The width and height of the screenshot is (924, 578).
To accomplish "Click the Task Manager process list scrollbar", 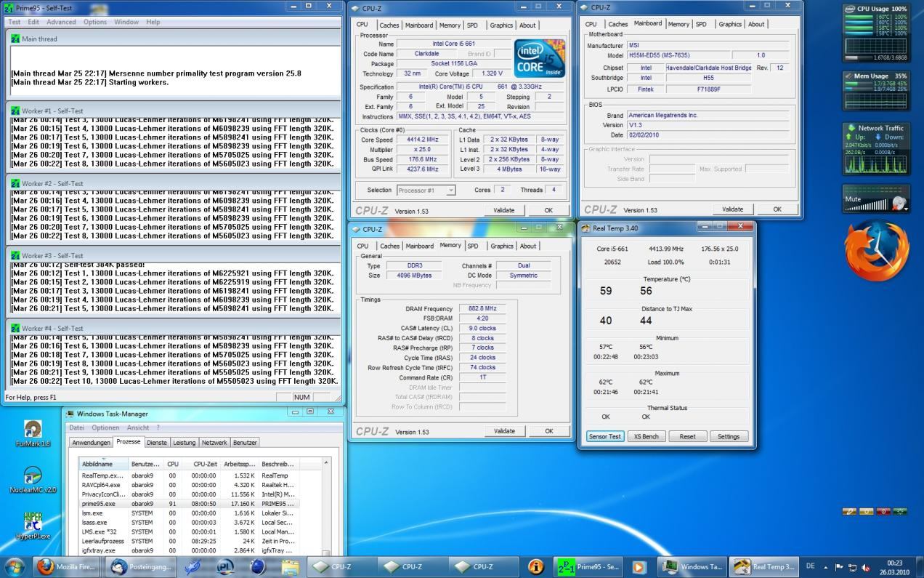I will [x=326, y=507].
